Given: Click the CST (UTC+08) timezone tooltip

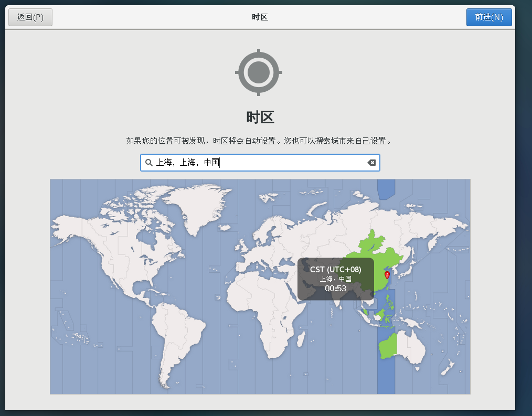Looking at the screenshot, I should coord(336,279).
